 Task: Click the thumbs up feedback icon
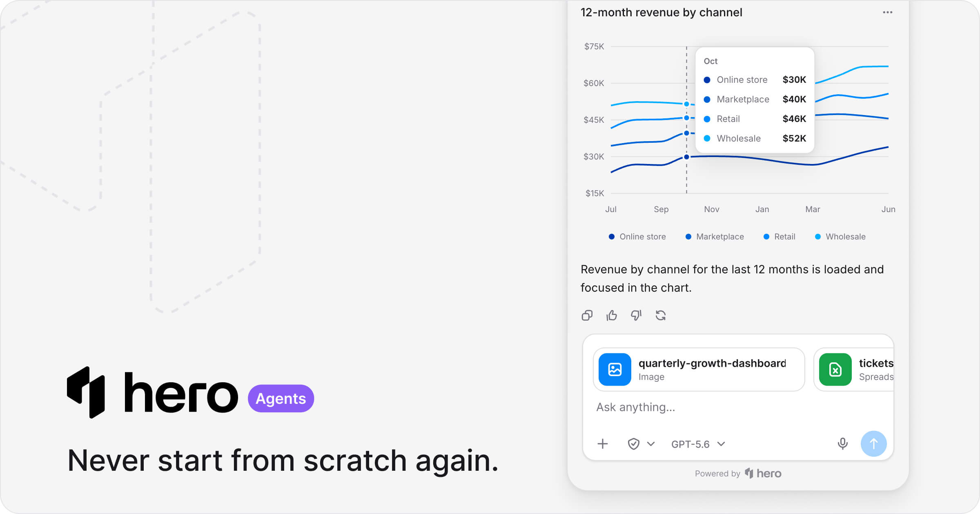[612, 315]
